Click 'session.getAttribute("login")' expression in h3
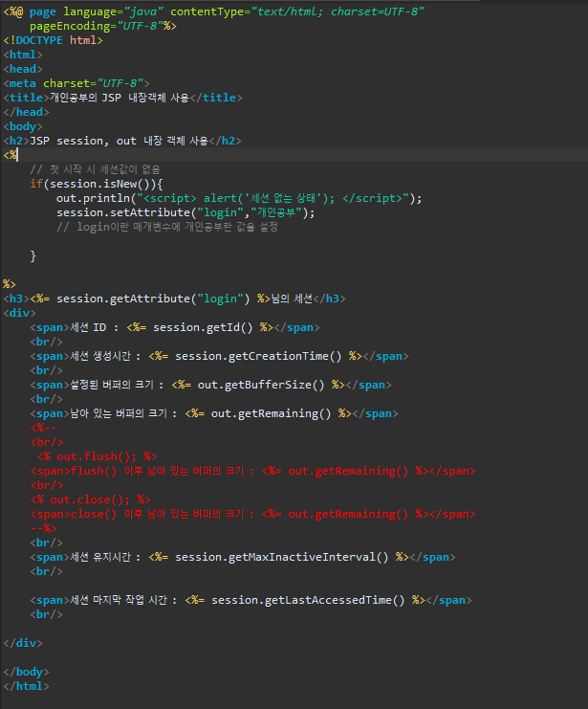The image size is (588, 709). (153, 299)
